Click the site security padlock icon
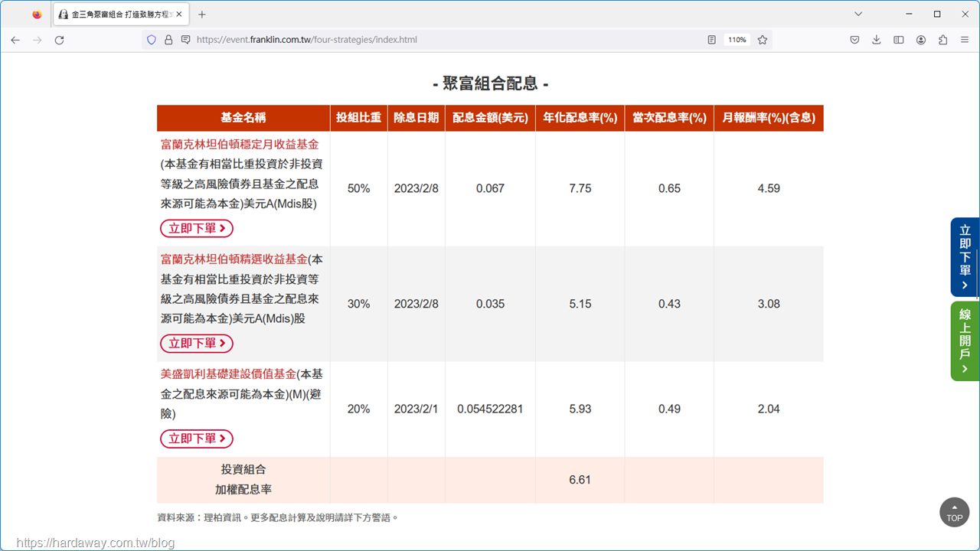 [168, 40]
